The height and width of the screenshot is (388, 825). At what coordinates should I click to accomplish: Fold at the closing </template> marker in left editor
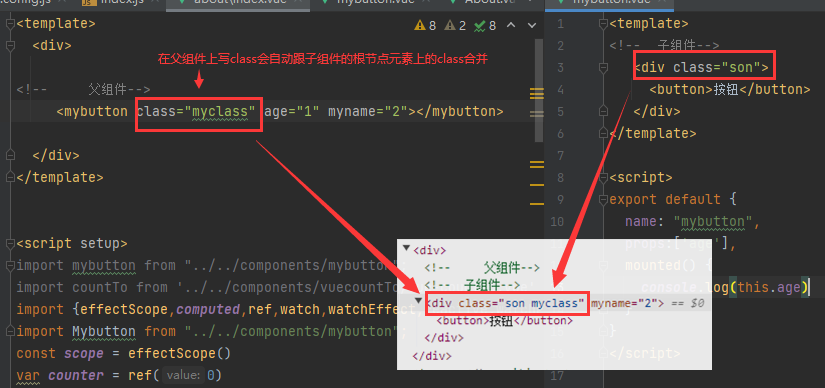coord(10,177)
